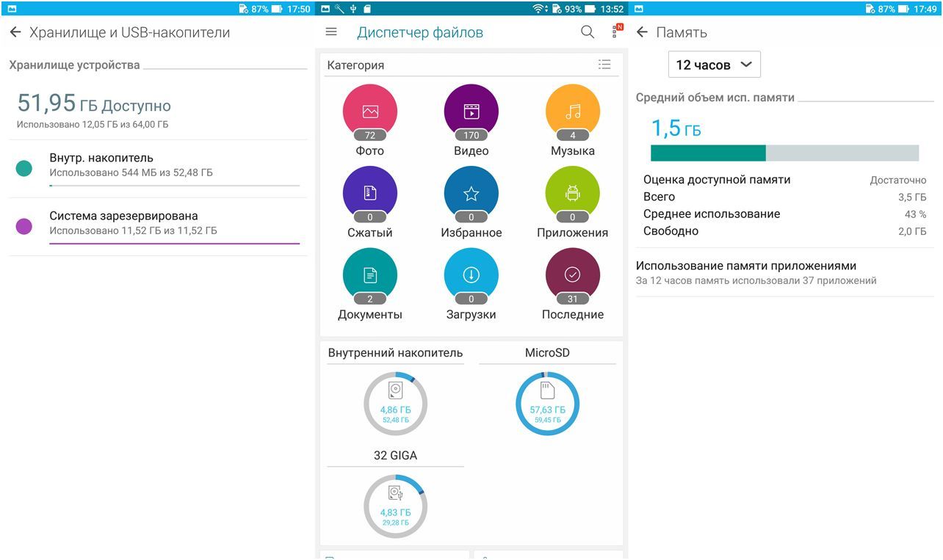Expand the 12 часов time dropdown
943x560 pixels.
(x=714, y=65)
